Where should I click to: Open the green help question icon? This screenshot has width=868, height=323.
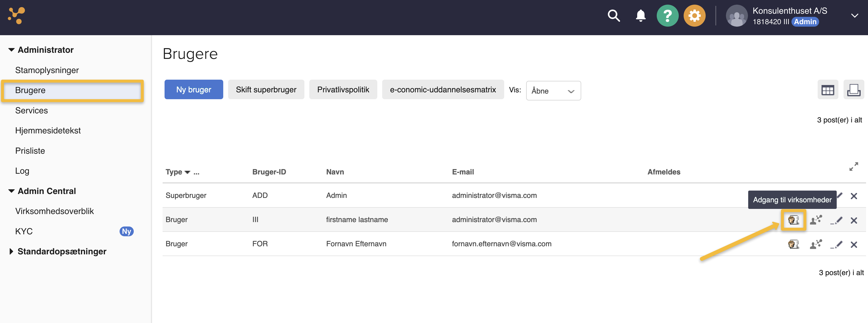pyautogui.click(x=667, y=16)
